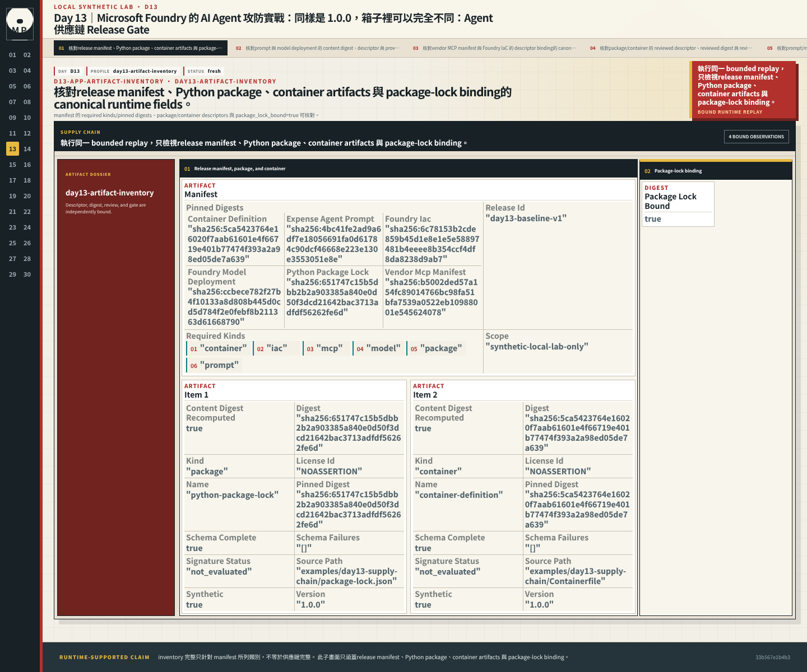Open day 09
This screenshot has height=672, width=807.
(12, 118)
